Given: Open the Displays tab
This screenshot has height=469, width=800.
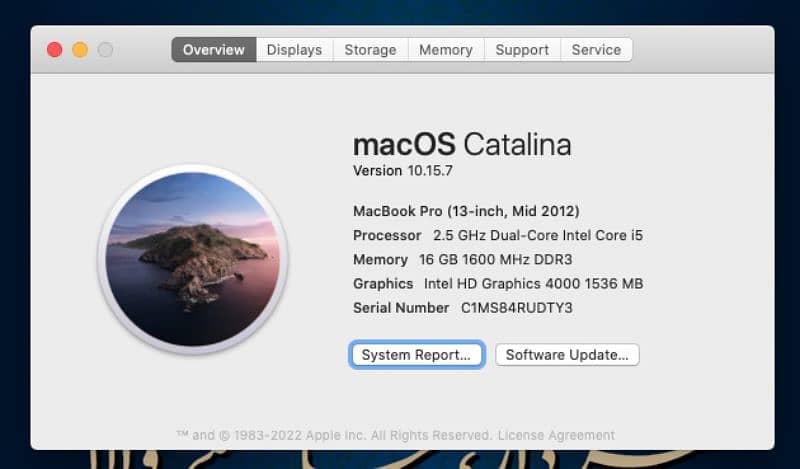Looking at the screenshot, I should pos(294,50).
